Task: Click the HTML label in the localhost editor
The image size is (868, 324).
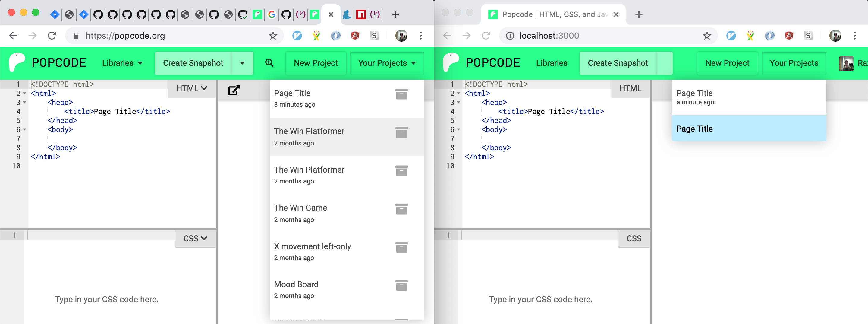Action: point(630,88)
